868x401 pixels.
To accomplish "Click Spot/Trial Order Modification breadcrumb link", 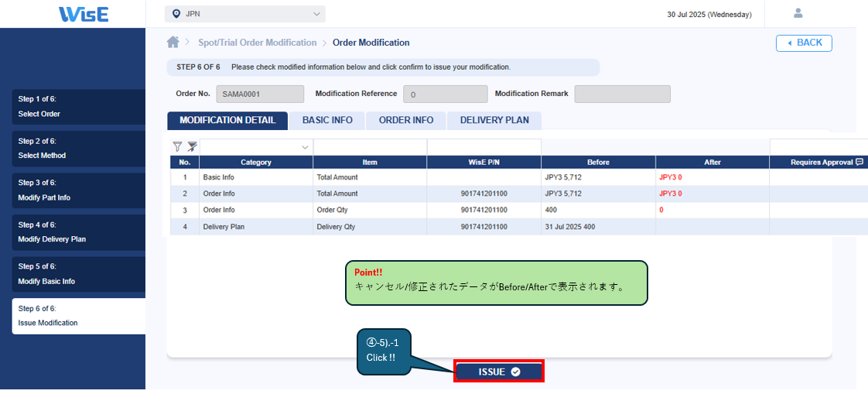I will coord(257,43).
